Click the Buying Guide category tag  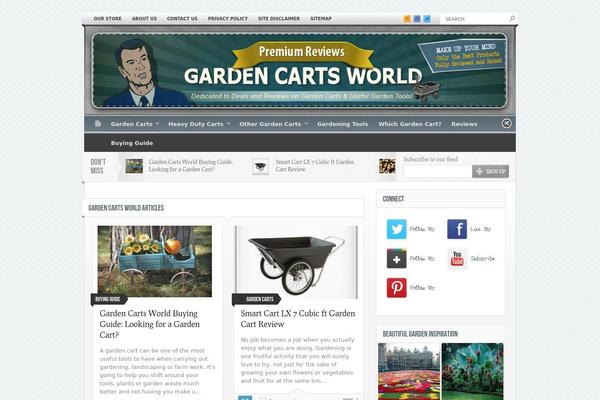(108, 299)
